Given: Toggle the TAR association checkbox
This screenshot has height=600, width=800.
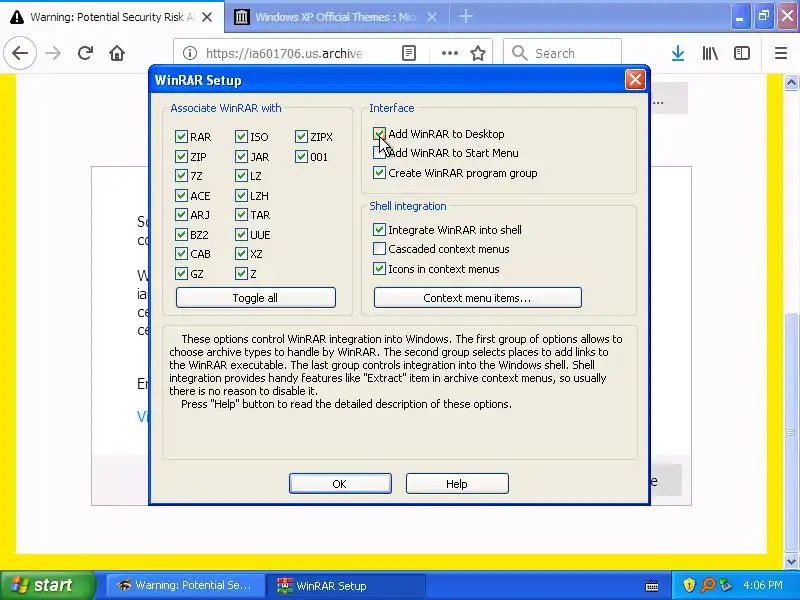Looking at the screenshot, I should tap(241, 215).
